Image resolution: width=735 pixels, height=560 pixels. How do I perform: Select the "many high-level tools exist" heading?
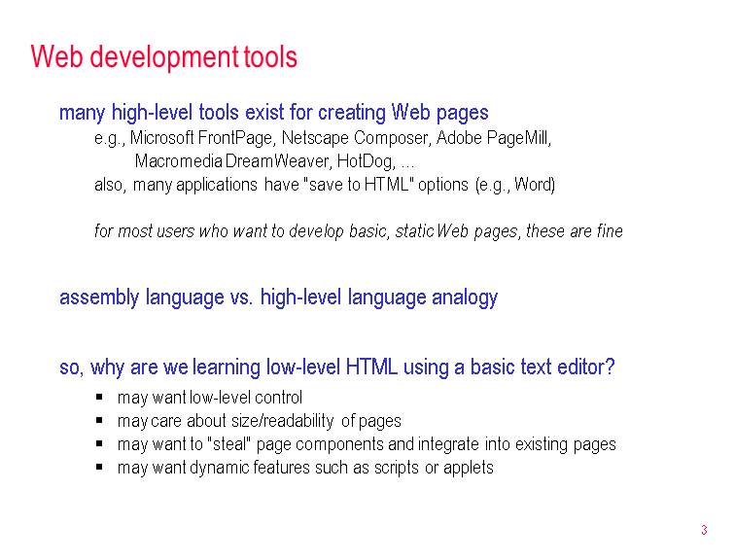pos(273,113)
